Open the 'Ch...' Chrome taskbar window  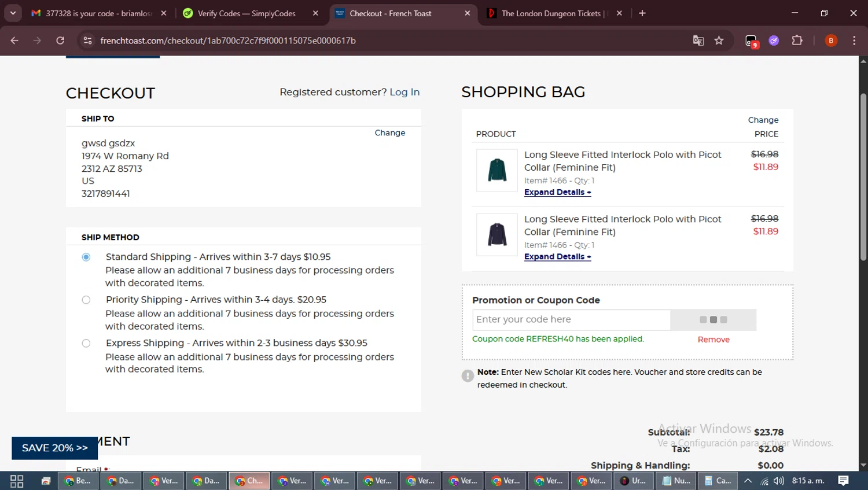coord(249,481)
